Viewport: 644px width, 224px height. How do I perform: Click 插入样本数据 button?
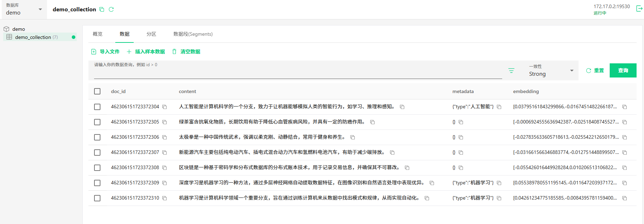tap(146, 52)
